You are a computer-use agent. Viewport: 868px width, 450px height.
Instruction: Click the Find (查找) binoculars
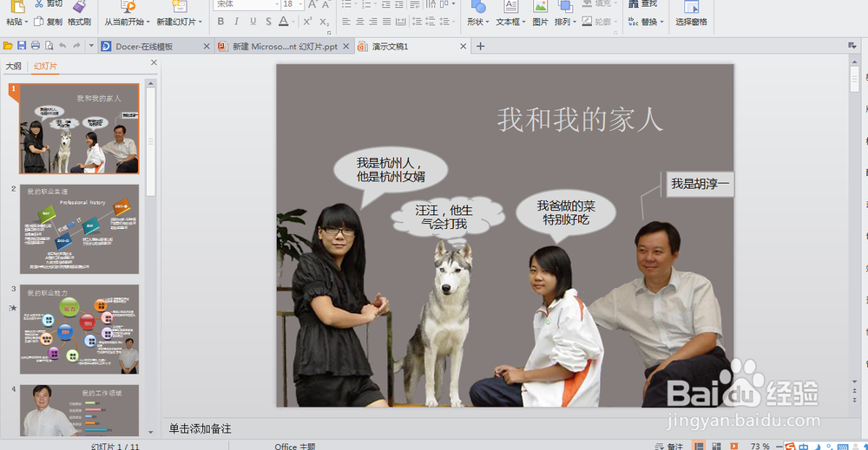[634, 3]
